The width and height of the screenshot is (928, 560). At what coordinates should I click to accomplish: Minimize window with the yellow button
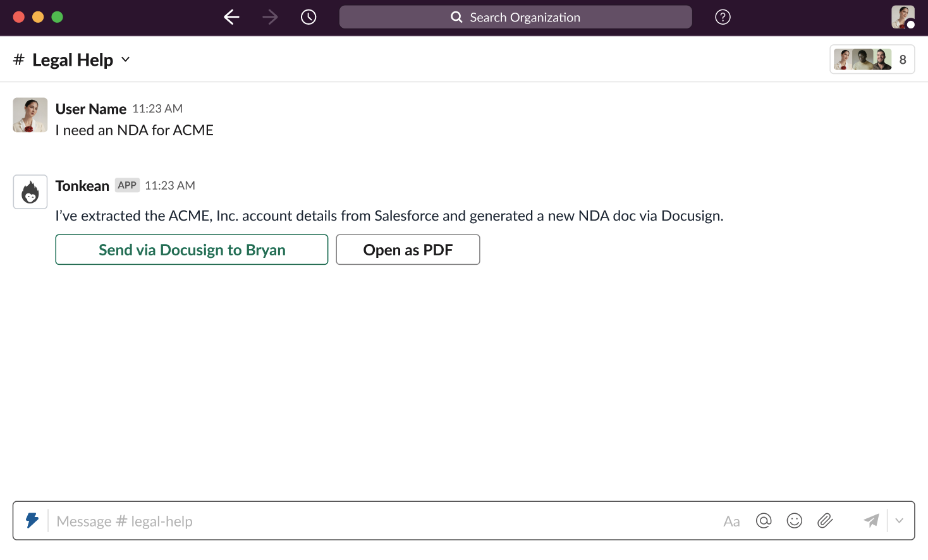(38, 17)
